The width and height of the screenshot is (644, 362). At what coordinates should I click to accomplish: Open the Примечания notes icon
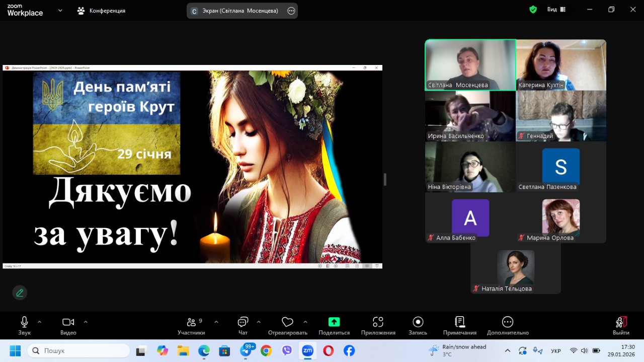click(459, 322)
